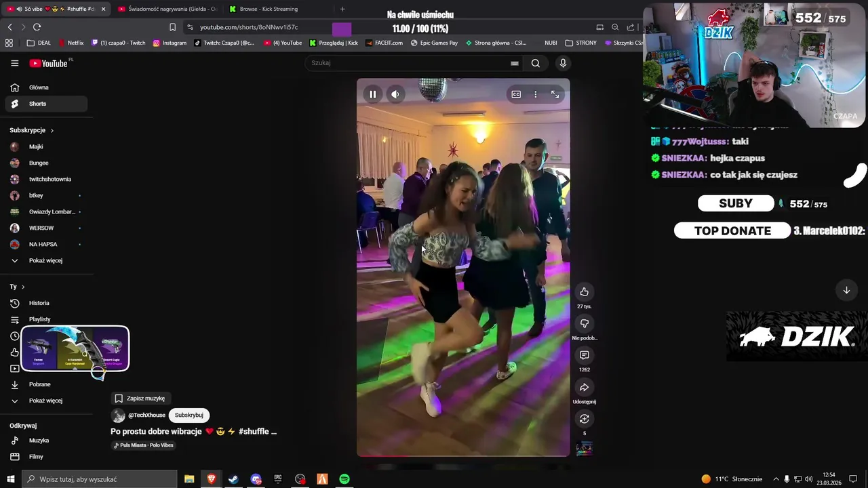Close the Só vibe Shorts tab
Viewport: 868px width, 488px height.
click(103, 9)
